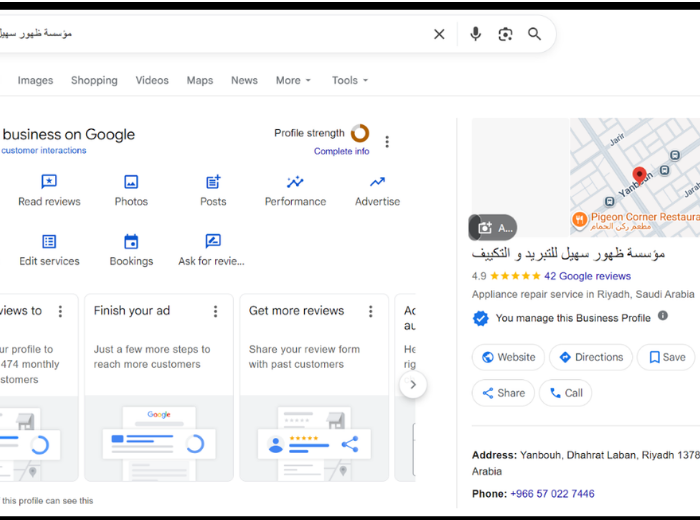Viewport: 700px width, 520px height.
Task: Expand the More search filters dropdown
Action: tap(293, 80)
